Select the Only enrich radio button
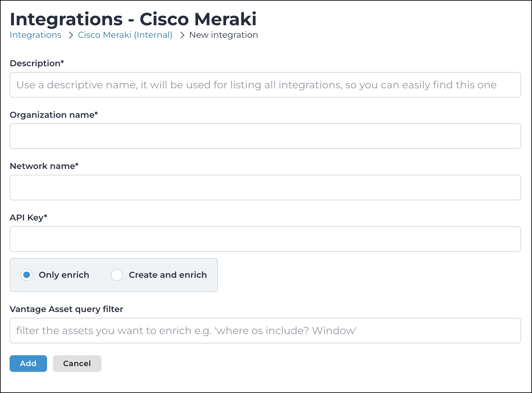The image size is (532, 393). click(27, 275)
